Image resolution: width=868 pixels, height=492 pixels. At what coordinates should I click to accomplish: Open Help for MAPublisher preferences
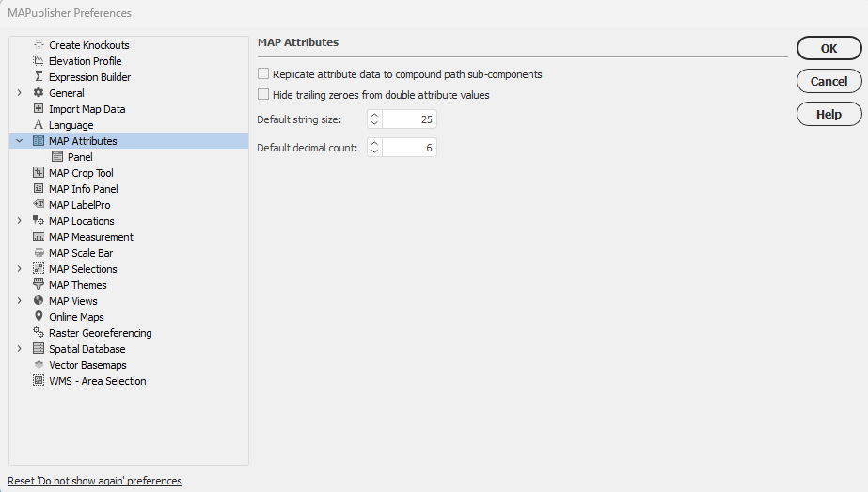tap(829, 114)
